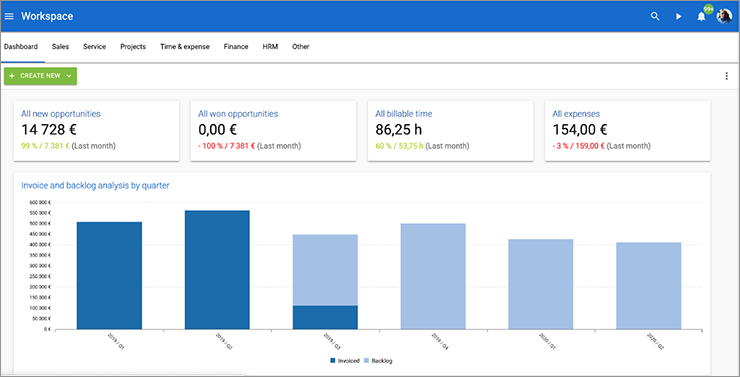This screenshot has height=377, width=740.
Task: Click the Workspace title
Action: click(x=47, y=17)
